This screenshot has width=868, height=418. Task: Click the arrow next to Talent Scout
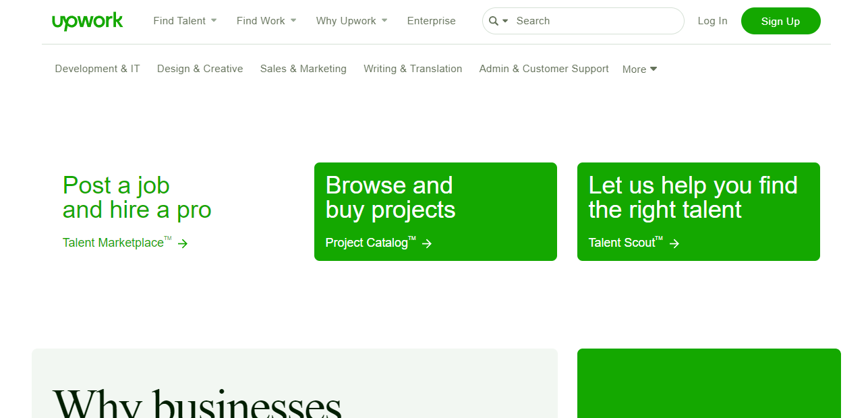[674, 243]
